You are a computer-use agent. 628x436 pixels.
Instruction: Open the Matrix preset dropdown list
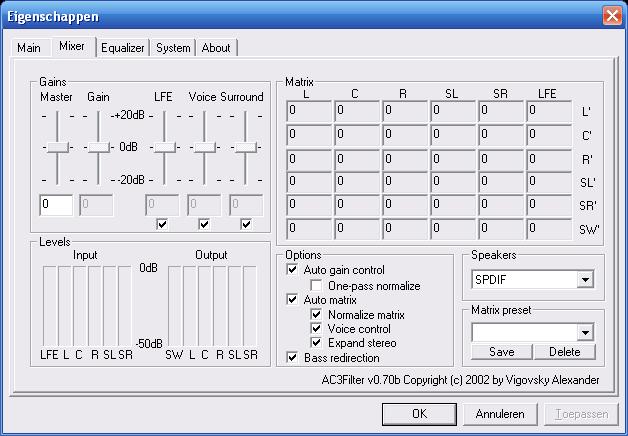[x=585, y=332]
